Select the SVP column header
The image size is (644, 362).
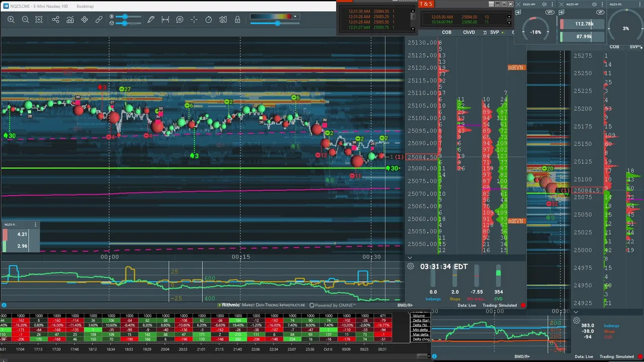pyautogui.click(x=494, y=32)
